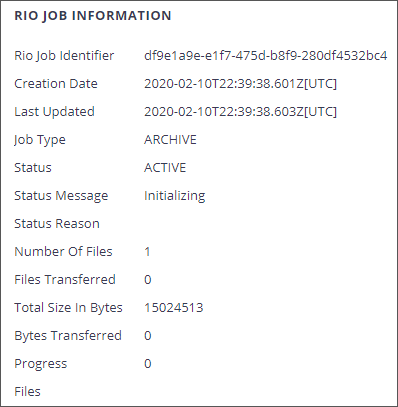
Task: Click the Creation Date label
Action: (56, 83)
